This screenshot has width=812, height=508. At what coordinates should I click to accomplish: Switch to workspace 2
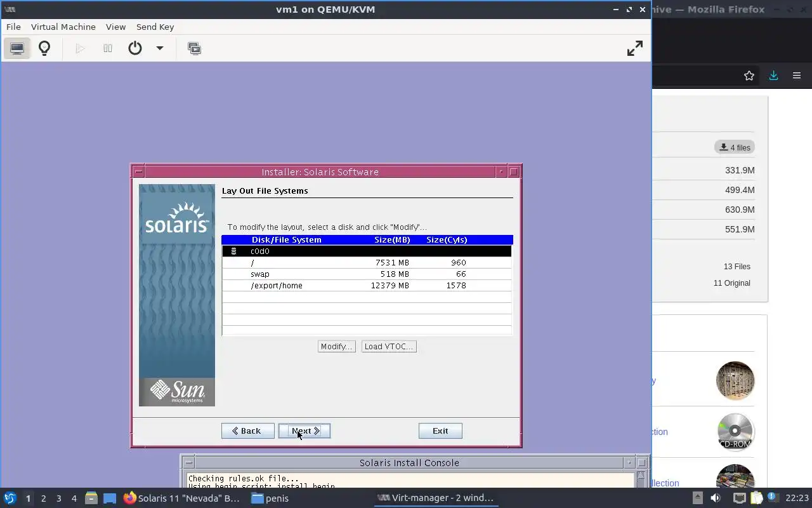pyautogui.click(x=43, y=498)
